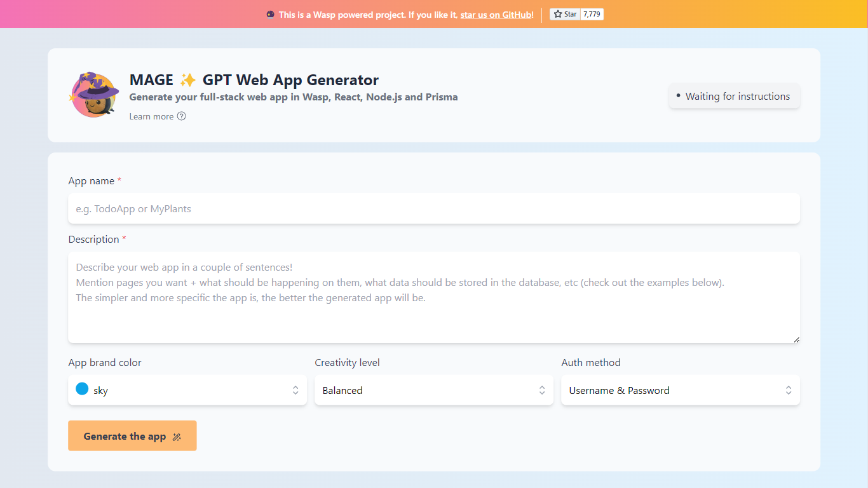Image resolution: width=868 pixels, height=488 pixels.
Task: Follow the "star us on GitHub" link
Action: 496,15
